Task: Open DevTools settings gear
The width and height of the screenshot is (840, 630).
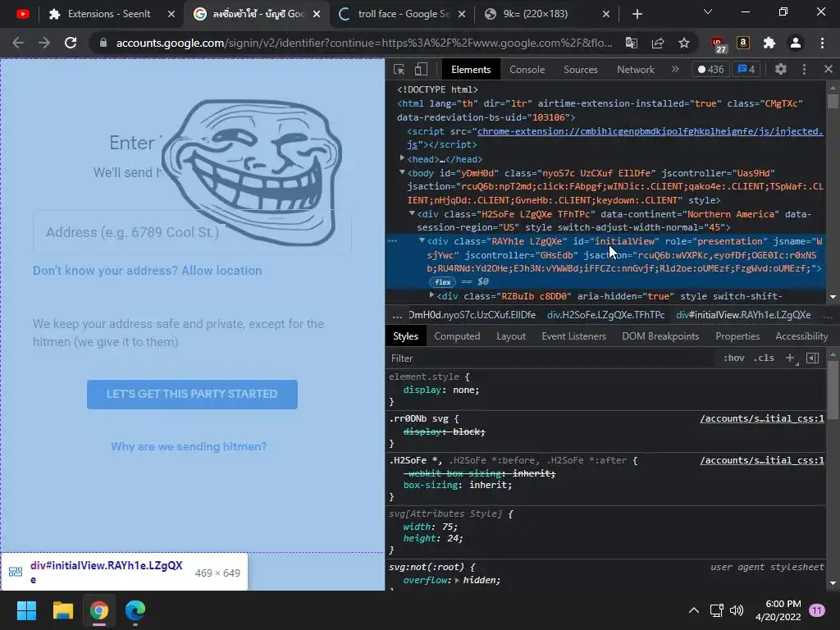Action: pos(781,69)
